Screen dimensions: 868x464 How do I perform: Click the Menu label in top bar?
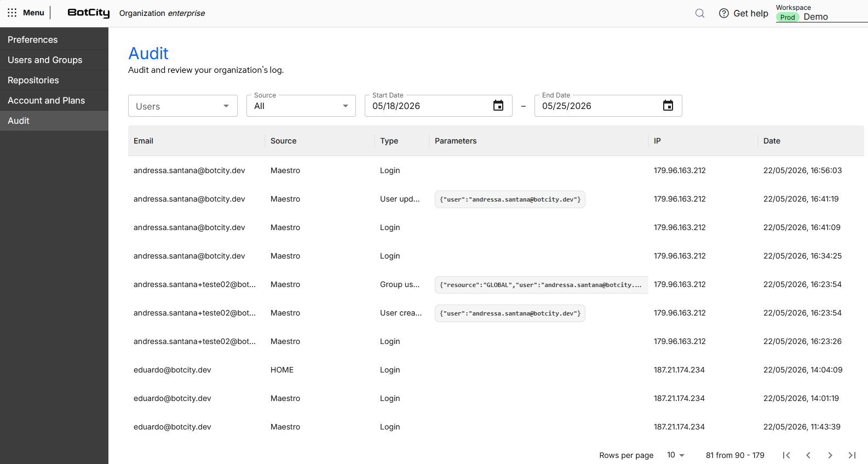tap(33, 13)
